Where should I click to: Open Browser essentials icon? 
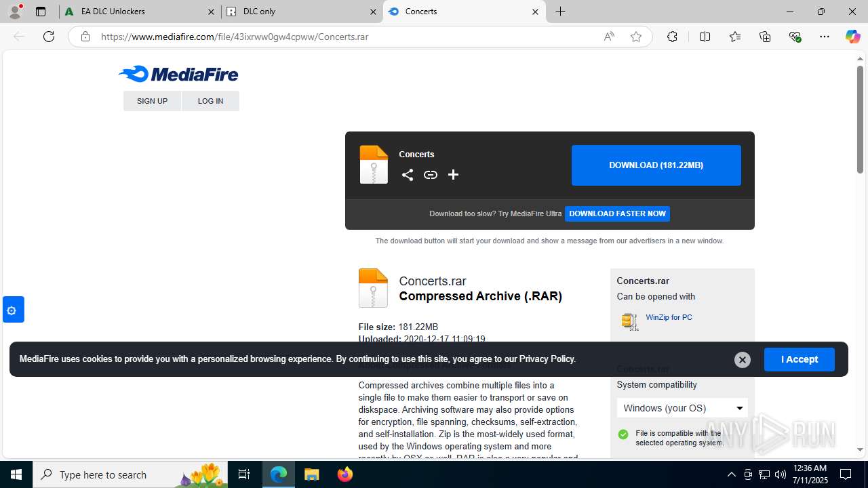click(x=795, y=37)
